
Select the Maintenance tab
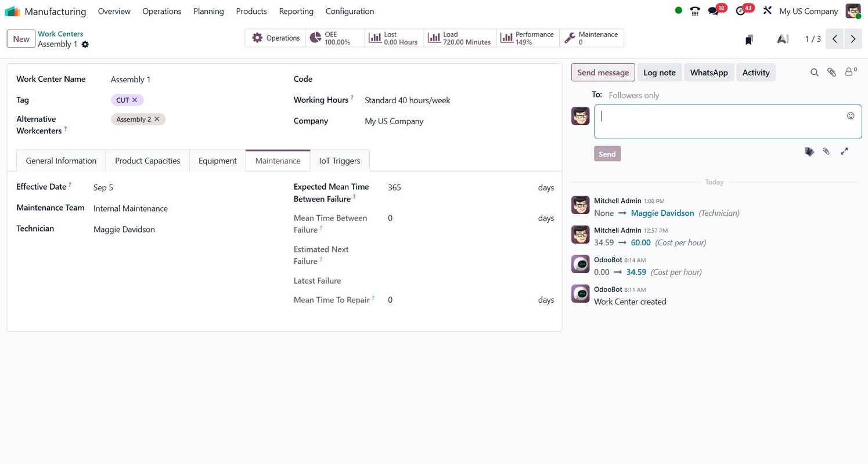pyautogui.click(x=278, y=161)
